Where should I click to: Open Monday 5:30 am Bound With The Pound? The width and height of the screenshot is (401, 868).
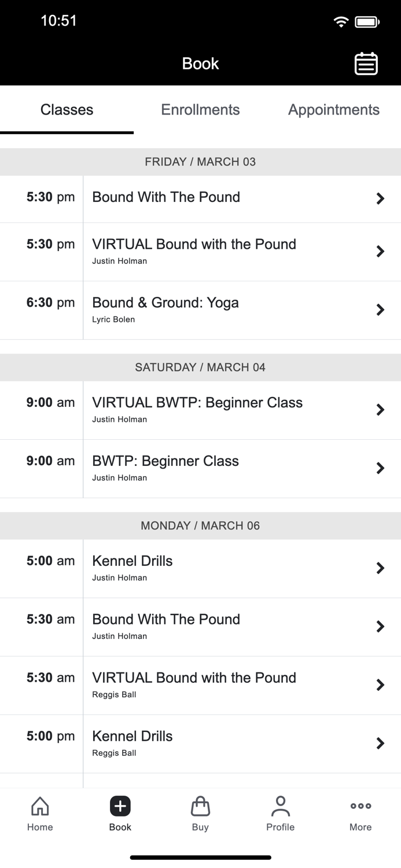(x=166, y=626)
